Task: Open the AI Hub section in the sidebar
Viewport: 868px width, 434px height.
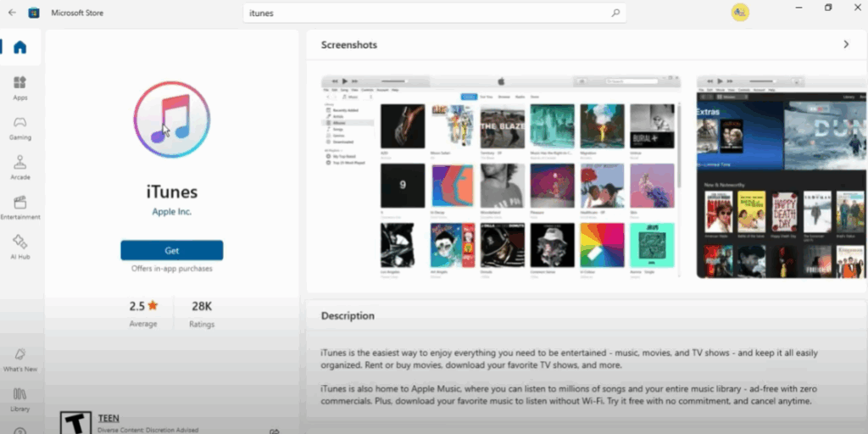Action: [20, 248]
